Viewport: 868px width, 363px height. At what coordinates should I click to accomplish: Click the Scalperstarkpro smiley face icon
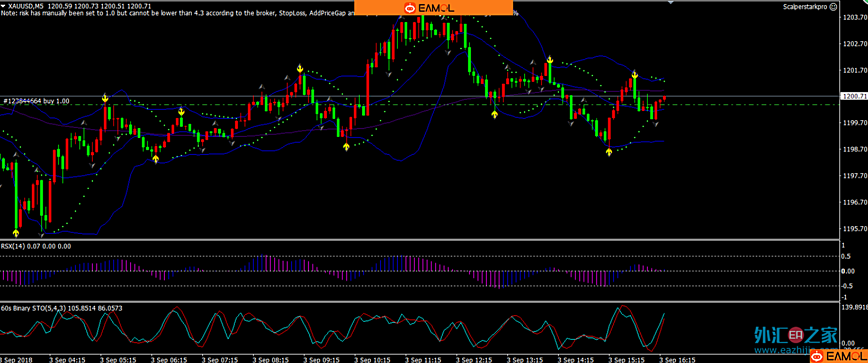pyautogui.click(x=833, y=7)
